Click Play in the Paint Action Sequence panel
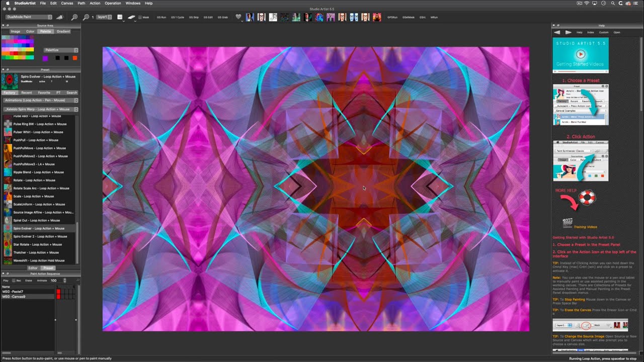This screenshot has width=644, height=362. pos(6,281)
